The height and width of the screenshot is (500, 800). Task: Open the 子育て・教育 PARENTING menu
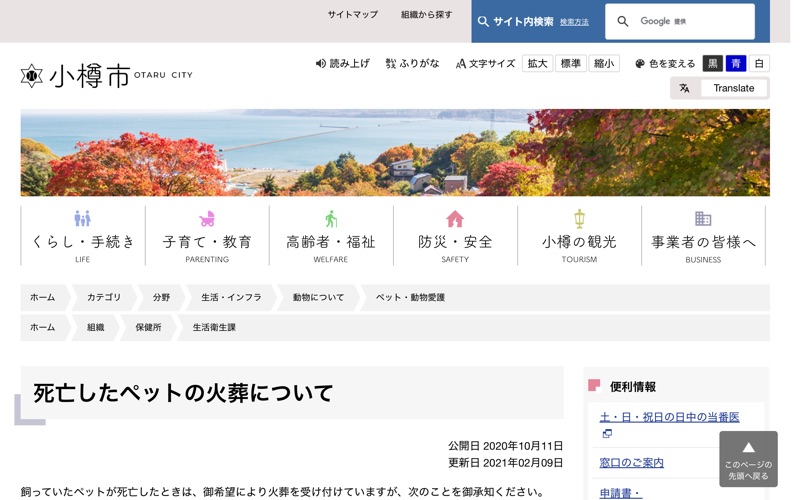pyautogui.click(x=207, y=236)
